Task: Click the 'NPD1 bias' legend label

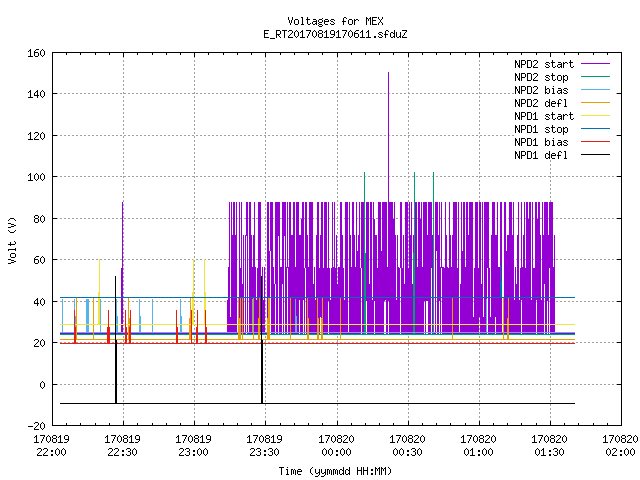Action: pos(541,142)
